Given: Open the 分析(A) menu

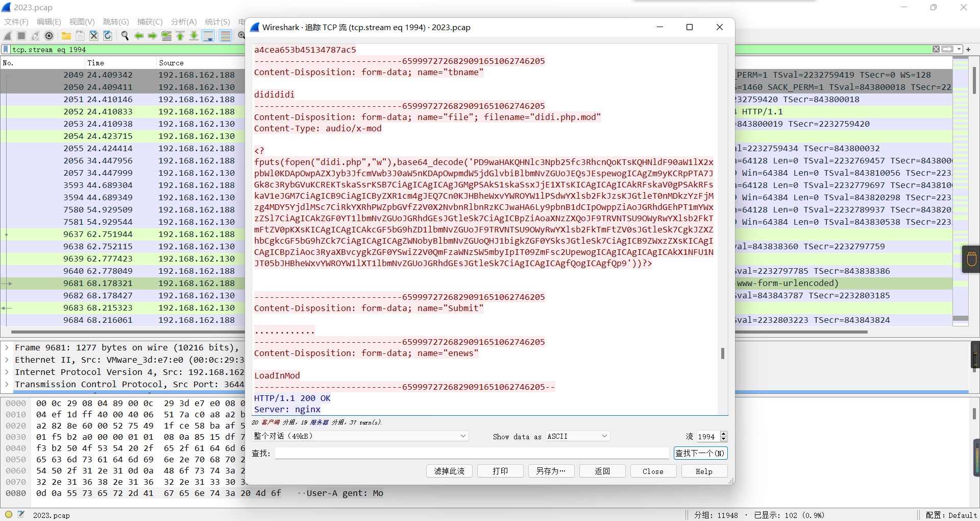Looking at the screenshot, I should click(x=183, y=21).
